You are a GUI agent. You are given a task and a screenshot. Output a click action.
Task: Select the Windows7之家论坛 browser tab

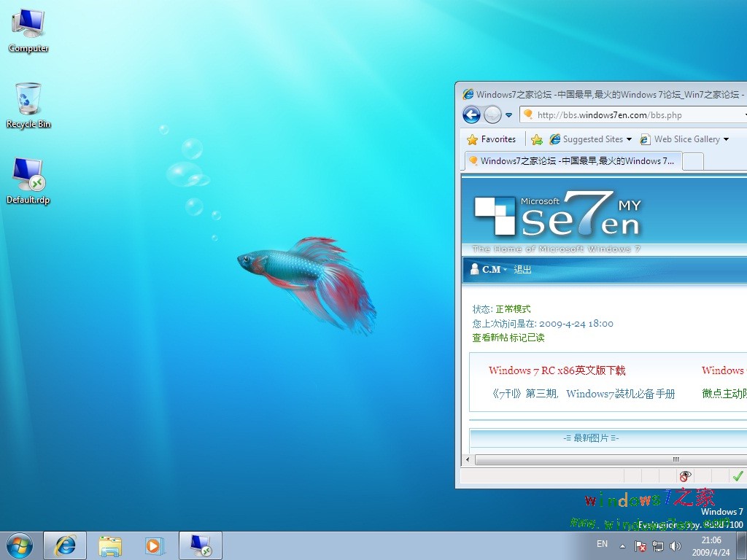(573, 161)
